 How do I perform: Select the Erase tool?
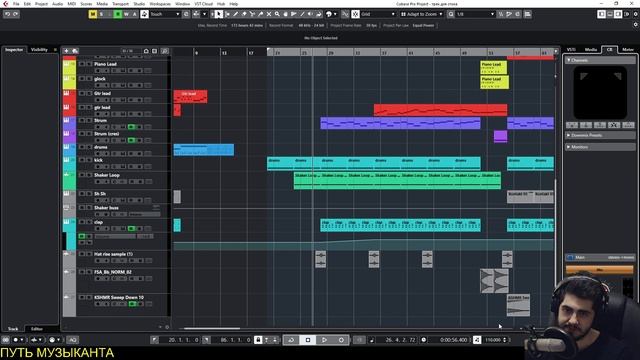point(244,14)
